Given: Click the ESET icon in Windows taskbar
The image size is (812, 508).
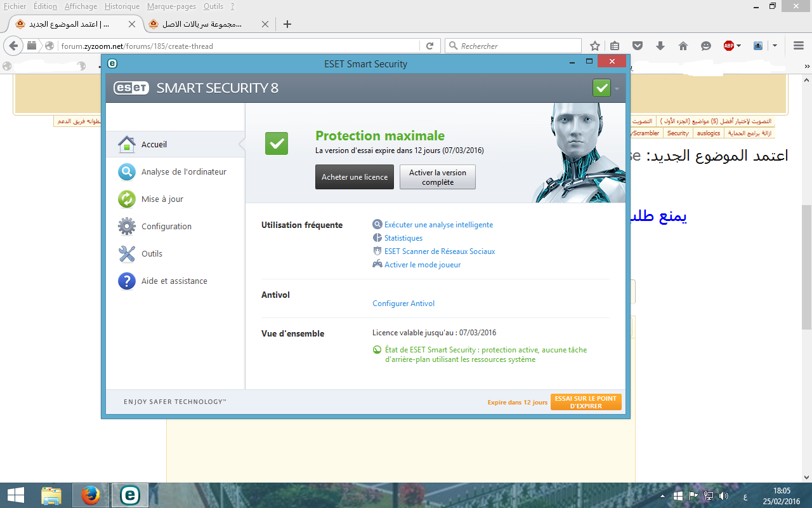Looking at the screenshot, I should pos(129,495).
